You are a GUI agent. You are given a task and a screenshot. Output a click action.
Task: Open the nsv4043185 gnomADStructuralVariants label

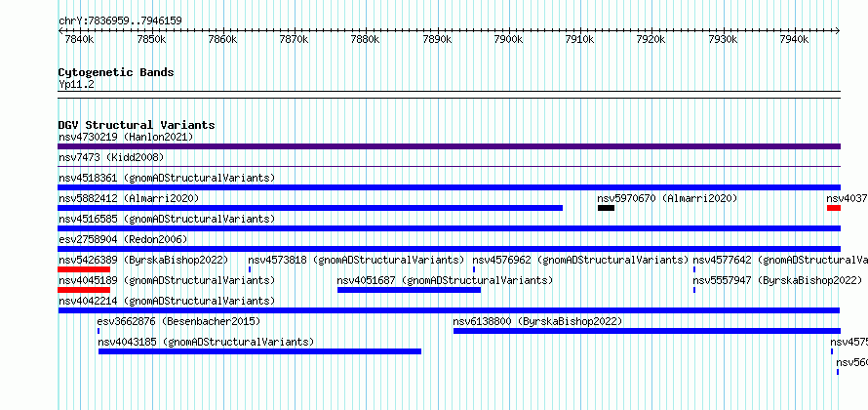206,342
